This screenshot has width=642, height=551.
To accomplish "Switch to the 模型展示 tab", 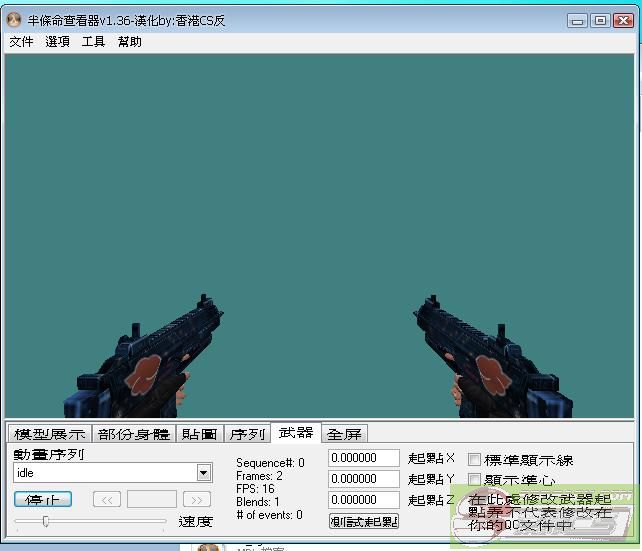I will tap(49, 434).
